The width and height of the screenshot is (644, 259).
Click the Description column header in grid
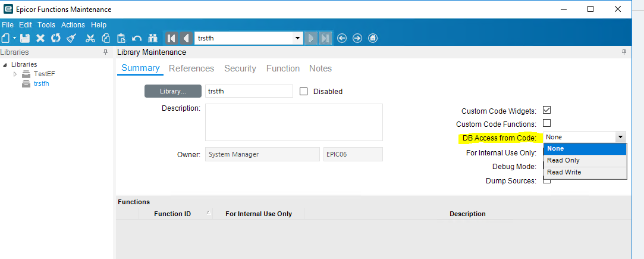pos(467,214)
